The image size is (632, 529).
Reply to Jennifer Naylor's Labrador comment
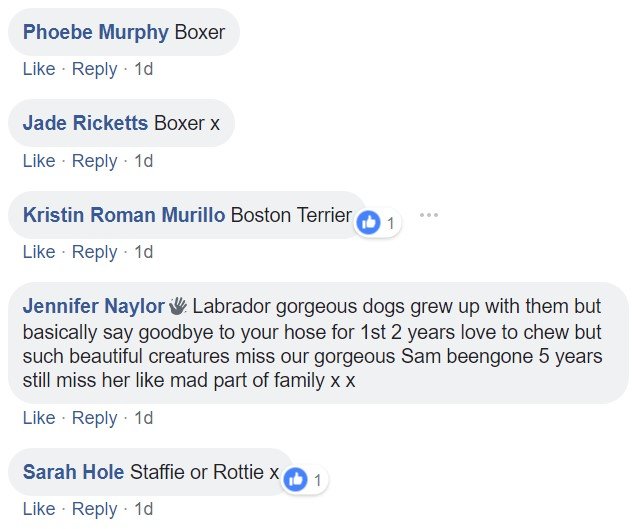click(x=95, y=417)
